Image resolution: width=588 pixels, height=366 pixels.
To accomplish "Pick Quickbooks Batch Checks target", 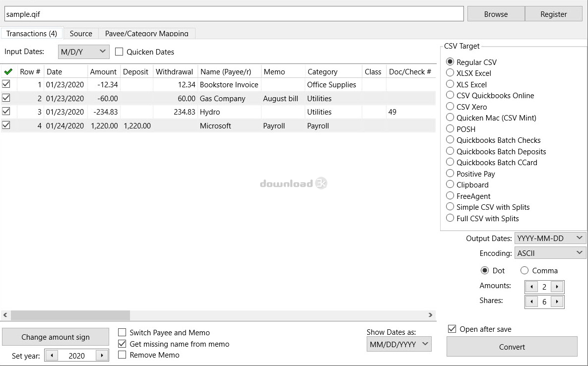I will click(x=450, y=140).
